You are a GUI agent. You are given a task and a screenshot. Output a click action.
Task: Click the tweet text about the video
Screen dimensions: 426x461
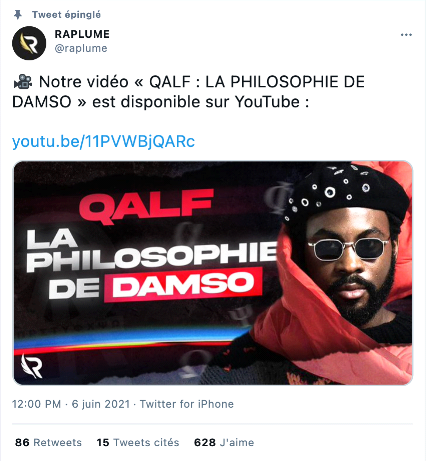click(x=189, y=92)
